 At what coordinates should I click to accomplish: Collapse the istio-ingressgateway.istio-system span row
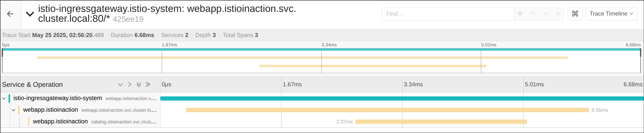click(x=4, y=99)
